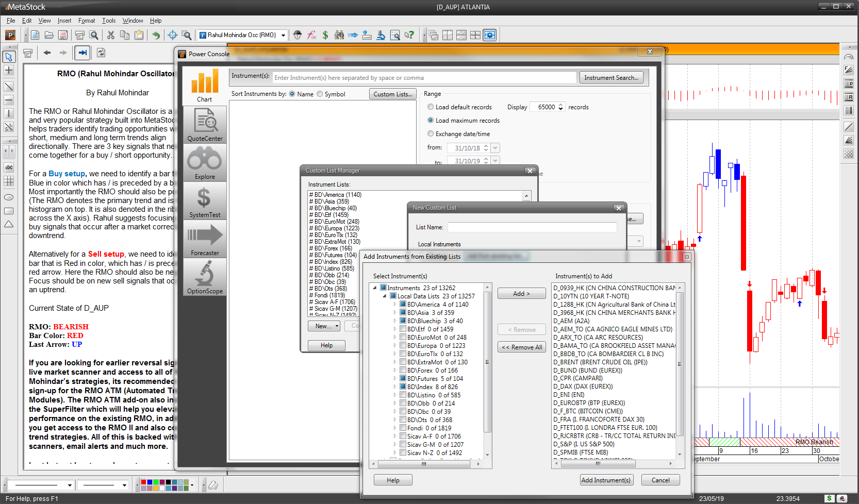Pick the green color swatch
Screen dimensions: 859x504
[156, 482]
